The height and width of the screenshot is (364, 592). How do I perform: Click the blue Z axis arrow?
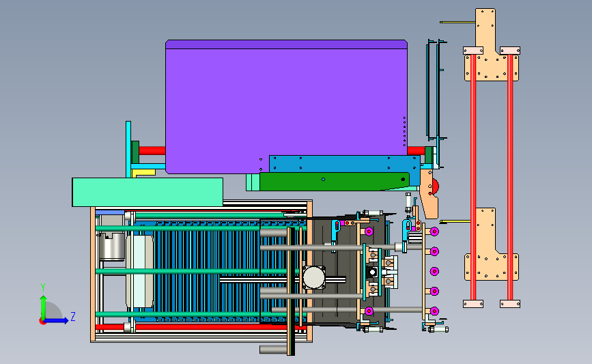(x=57, y=320)
